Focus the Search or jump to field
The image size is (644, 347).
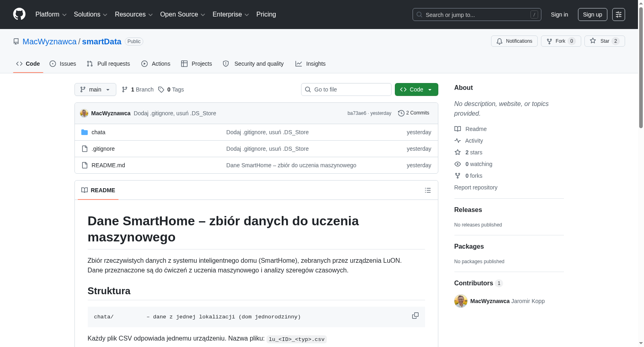click(477, 15)
